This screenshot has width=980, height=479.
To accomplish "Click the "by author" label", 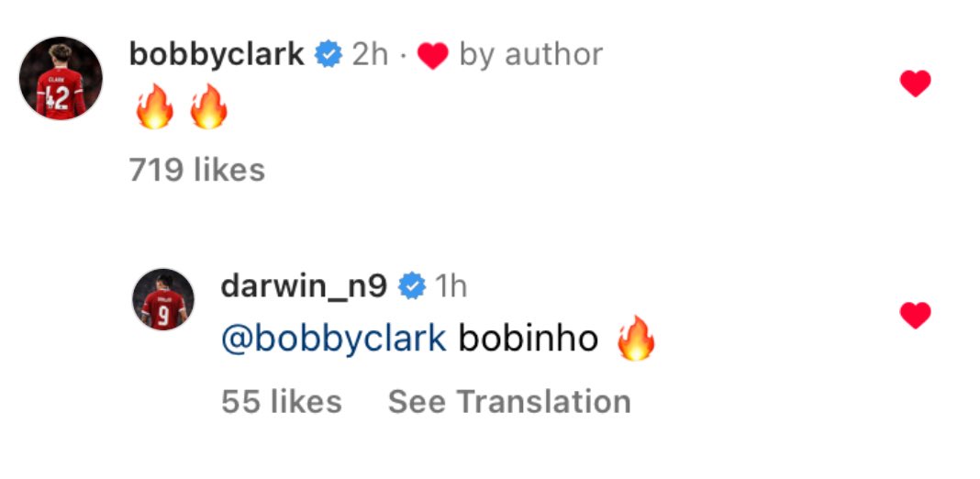I will click(x=531, y=55).
